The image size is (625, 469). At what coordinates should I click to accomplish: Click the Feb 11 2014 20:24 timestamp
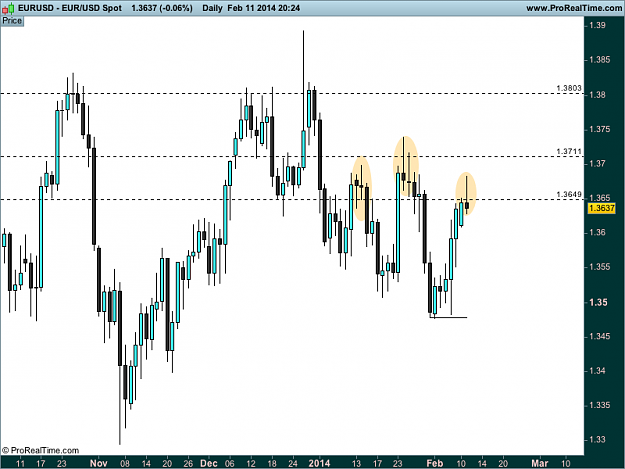(263, 8)
